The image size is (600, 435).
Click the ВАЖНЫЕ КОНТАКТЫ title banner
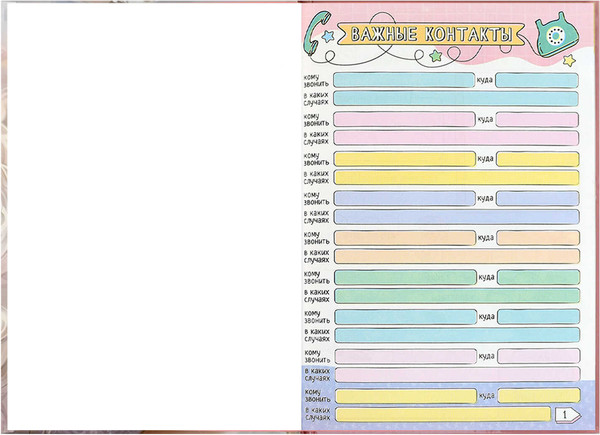[x=432, y=36]
